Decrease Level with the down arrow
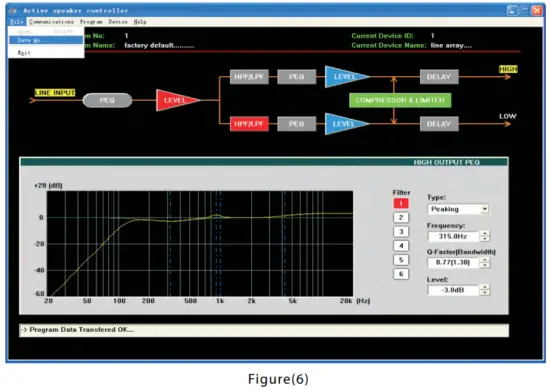Viewport: 550px width, 389px height. coord(485,293)
